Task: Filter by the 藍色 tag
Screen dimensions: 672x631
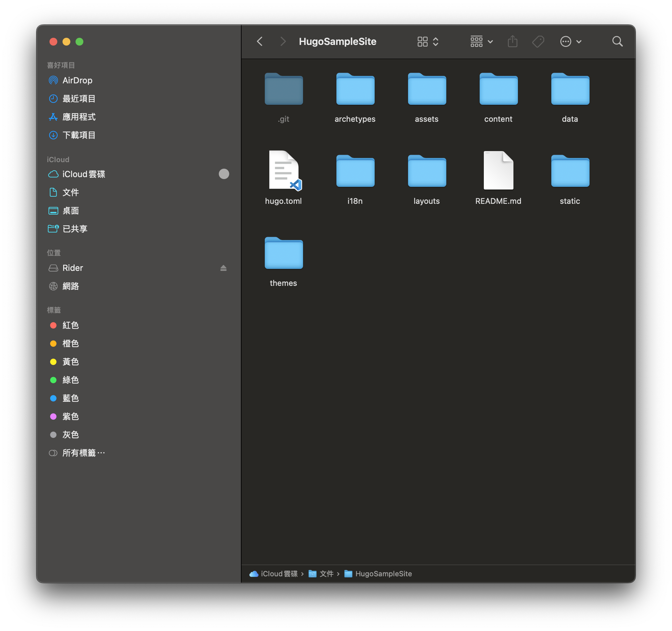Action: tap(139, 398)
